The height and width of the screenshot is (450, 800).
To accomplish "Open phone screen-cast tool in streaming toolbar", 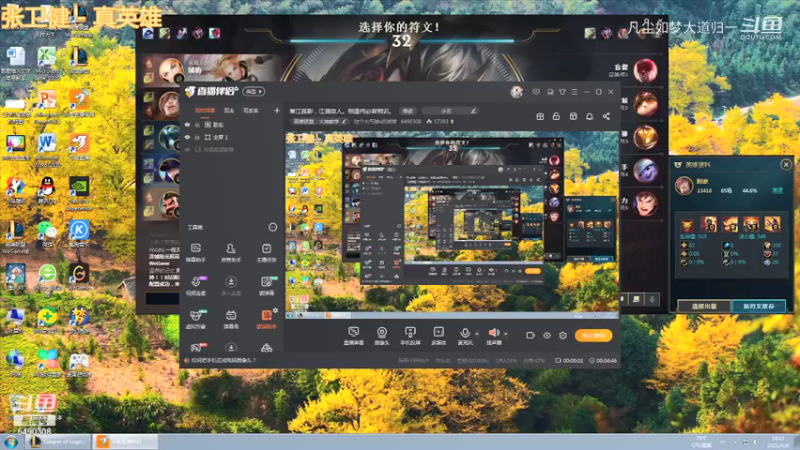I will pyautogui.click(x=410, y=335).
